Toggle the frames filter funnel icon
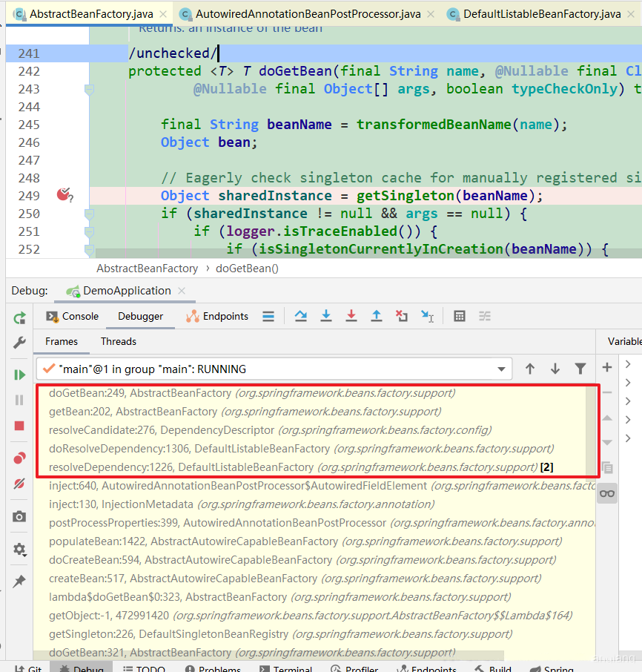Screen dimensions: 642x672 (x=580, y=369)
